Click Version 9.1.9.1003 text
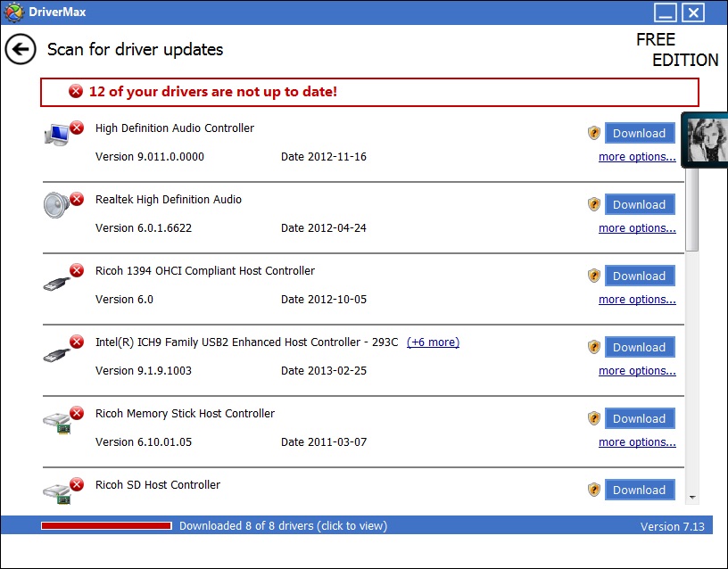The height and width of the screenshot is (569, 728). pyautogui.click(x=144, y=371)
